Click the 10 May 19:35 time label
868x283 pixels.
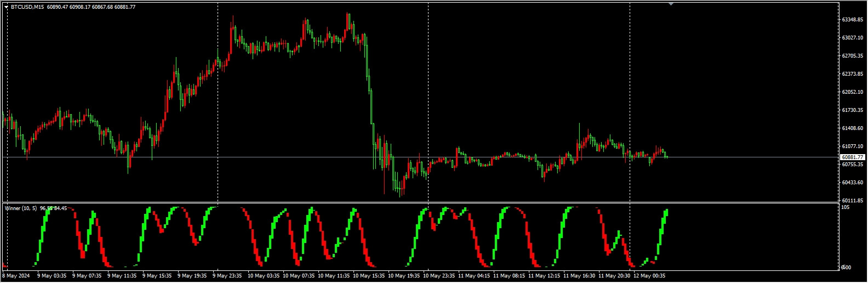coord(404,276)
